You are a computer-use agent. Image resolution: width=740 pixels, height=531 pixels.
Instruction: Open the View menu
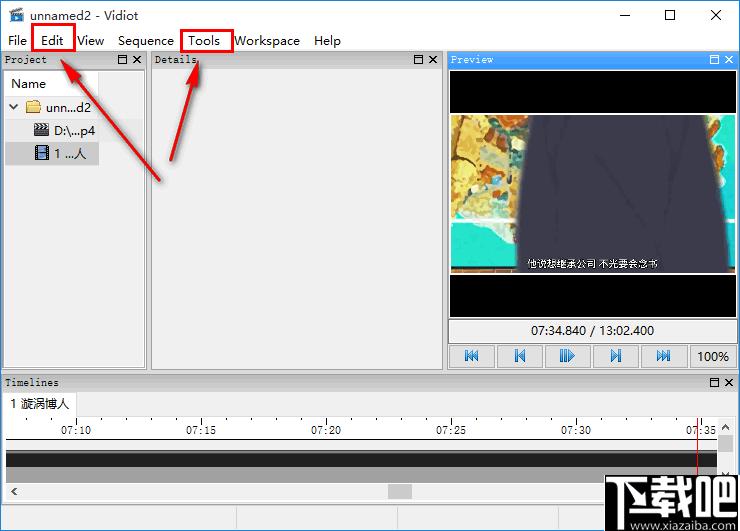pos(91,41)
